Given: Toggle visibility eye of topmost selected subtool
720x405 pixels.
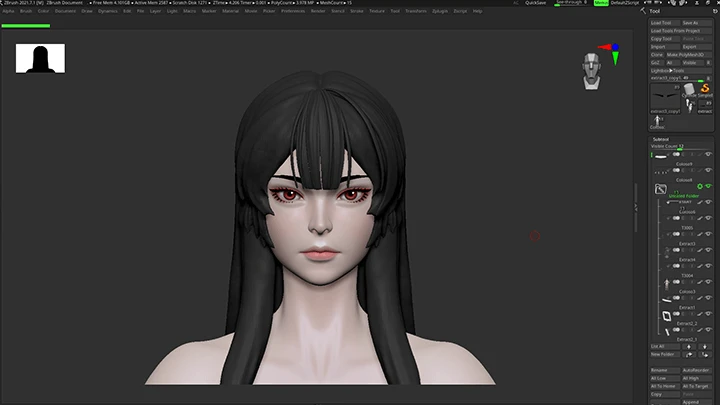Looking at the screenshot, I should coord(708,154).
